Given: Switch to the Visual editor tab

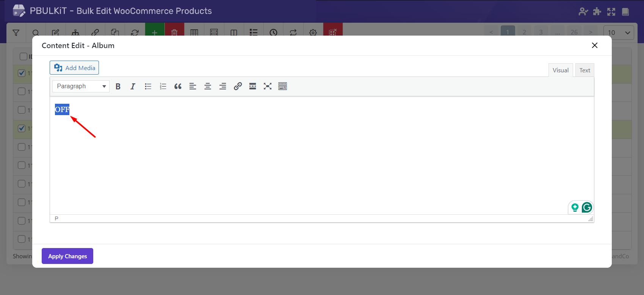Looking at the screenshot, I should (560, 70).
